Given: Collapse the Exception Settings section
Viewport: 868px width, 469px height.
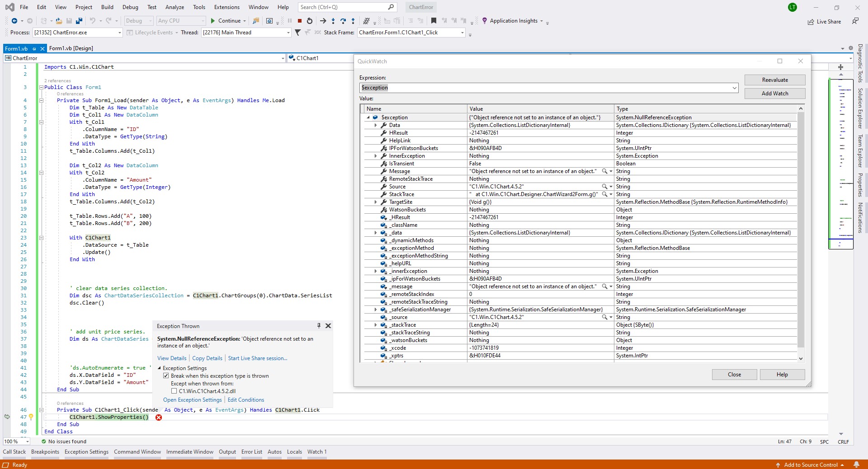Looking at the screenshot, I should point(159,368).
